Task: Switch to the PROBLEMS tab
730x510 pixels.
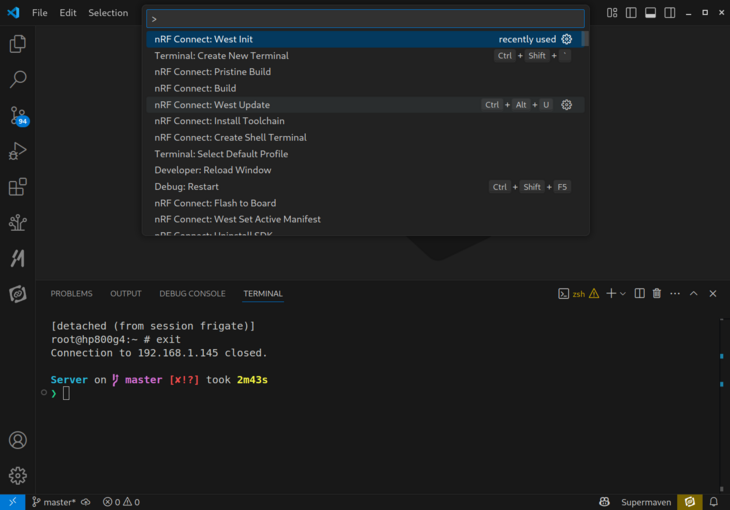Action: click(71, 293)
